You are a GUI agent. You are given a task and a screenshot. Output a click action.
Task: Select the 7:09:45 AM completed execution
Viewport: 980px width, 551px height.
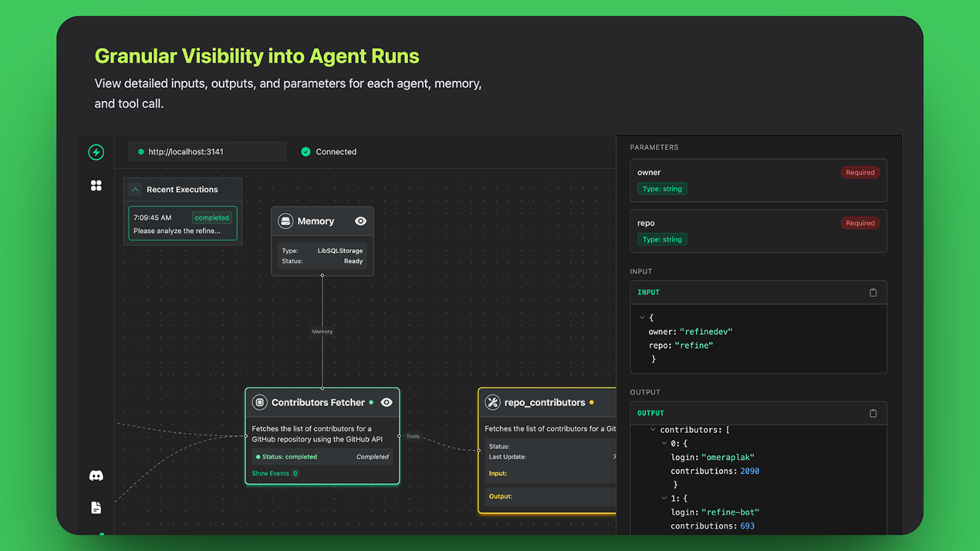pyautogui.click(x=183, y=224)
